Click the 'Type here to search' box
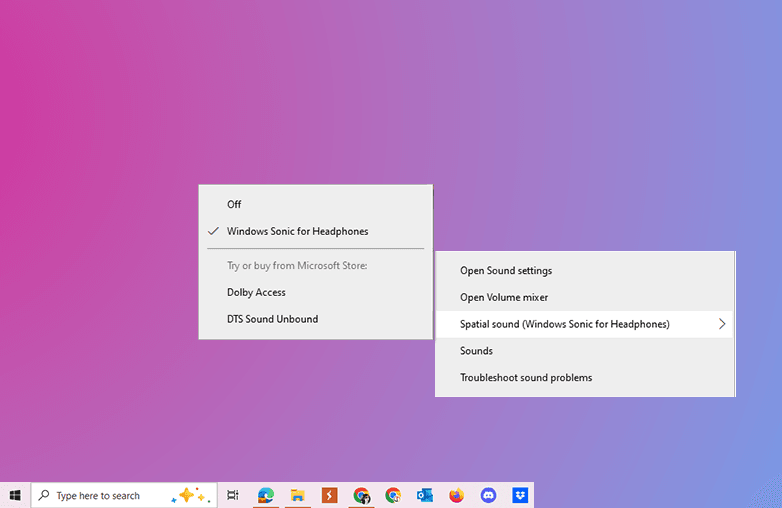782x508 pixels. [x=124, y=495]
